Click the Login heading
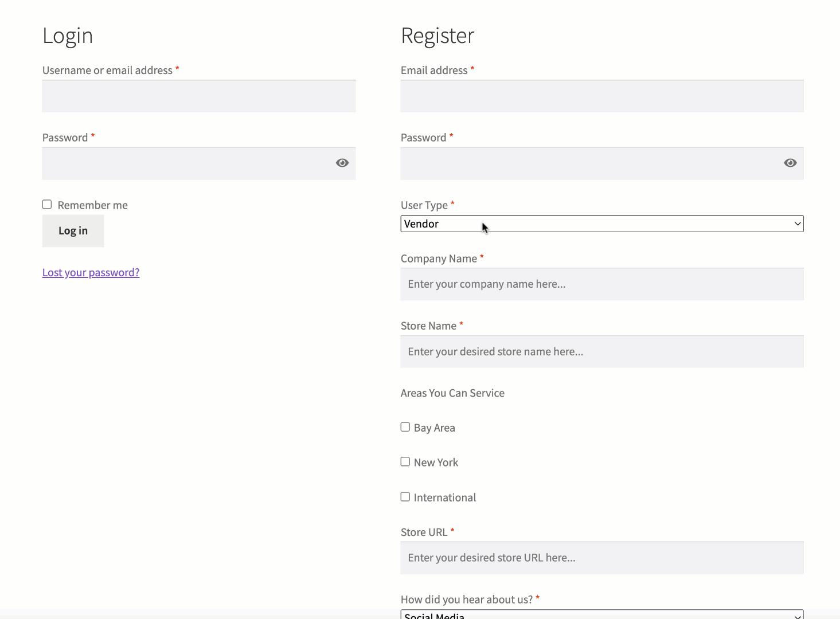The height and width of the screenshot is (619, 840). pos(68,36)
